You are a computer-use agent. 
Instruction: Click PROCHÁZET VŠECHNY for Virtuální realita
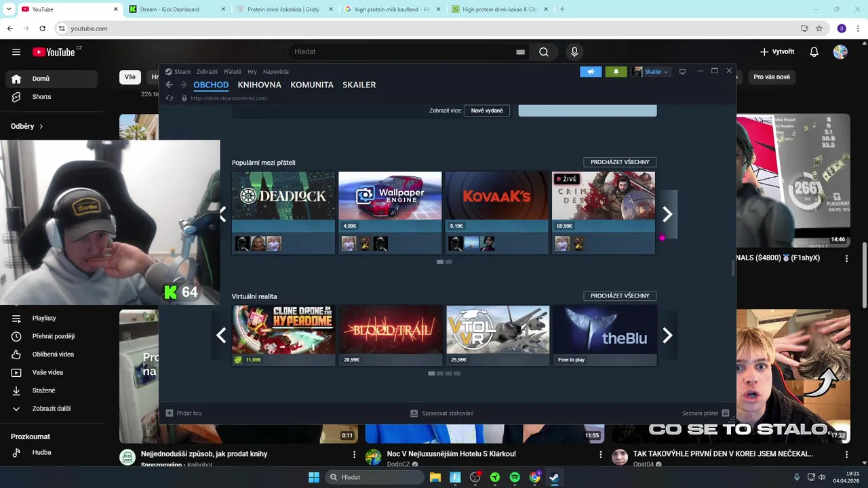click(620, 296)
